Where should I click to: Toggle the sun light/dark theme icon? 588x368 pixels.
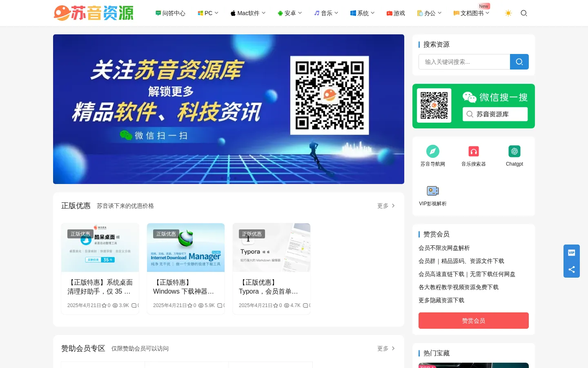(x=508, y=13)
